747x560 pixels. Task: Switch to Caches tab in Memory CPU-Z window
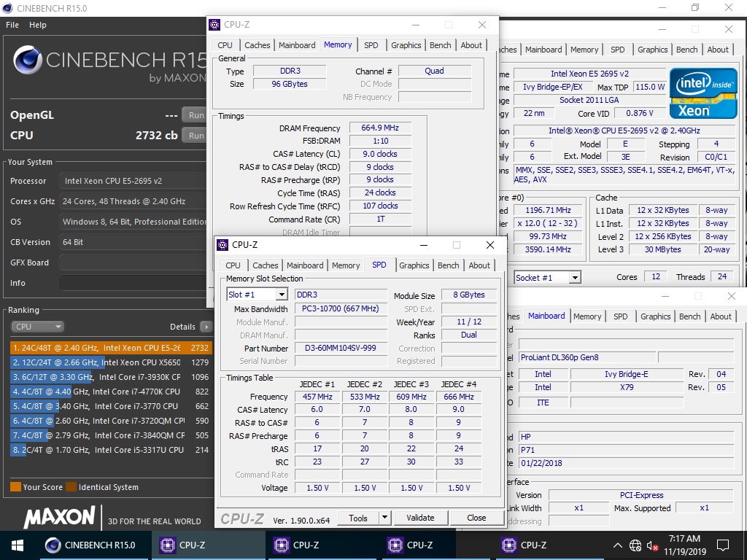[x=258, y=45]
